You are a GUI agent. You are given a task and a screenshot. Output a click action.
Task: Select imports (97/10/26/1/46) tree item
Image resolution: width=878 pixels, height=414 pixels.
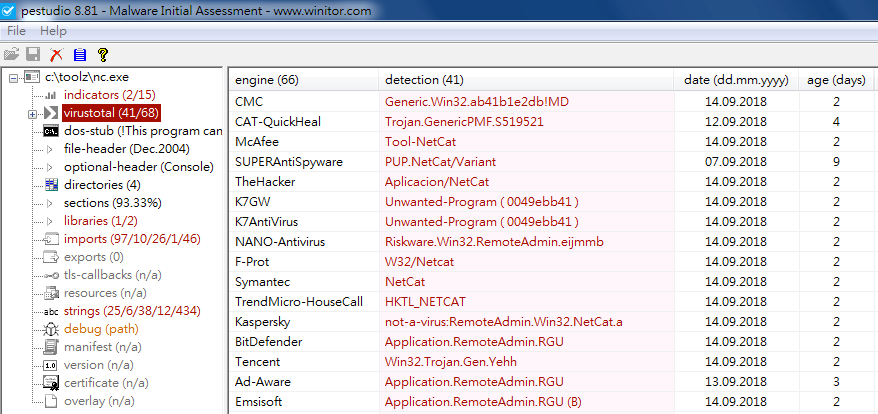(x=132, y=239)
